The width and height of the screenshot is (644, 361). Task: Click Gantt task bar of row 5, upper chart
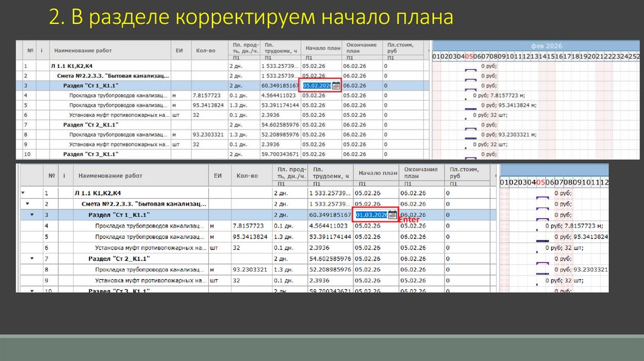[x=470, y=109]
